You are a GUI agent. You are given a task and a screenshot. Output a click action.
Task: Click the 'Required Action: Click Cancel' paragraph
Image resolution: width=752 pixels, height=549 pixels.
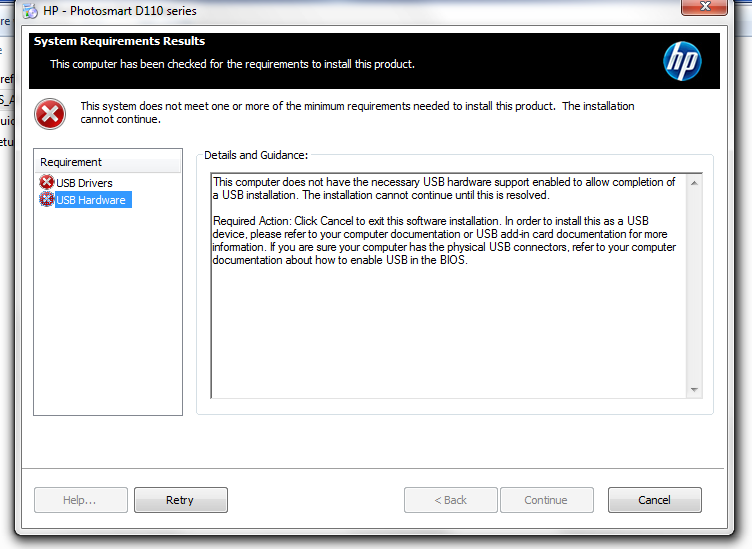[444, 241]
